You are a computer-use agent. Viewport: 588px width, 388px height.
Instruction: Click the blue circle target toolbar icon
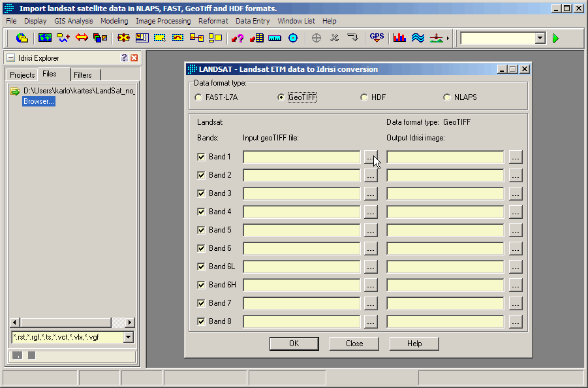[x=293, y=38]
